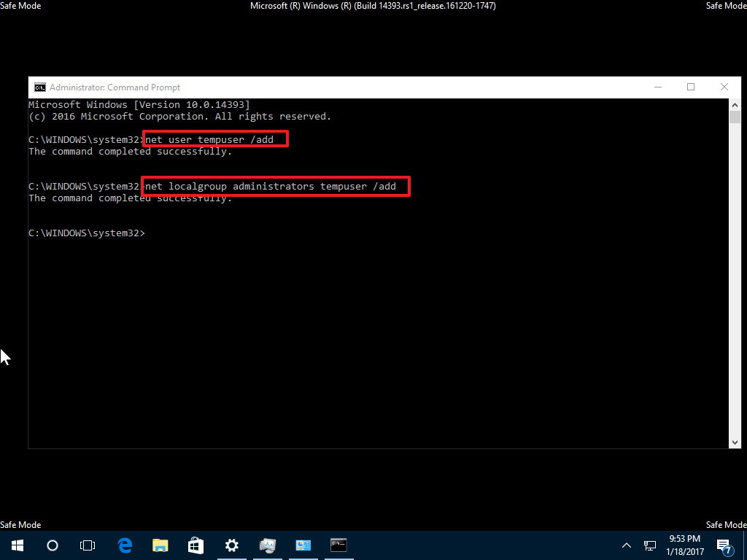Open Settings from the taskbar

click(x=231, y=545)
